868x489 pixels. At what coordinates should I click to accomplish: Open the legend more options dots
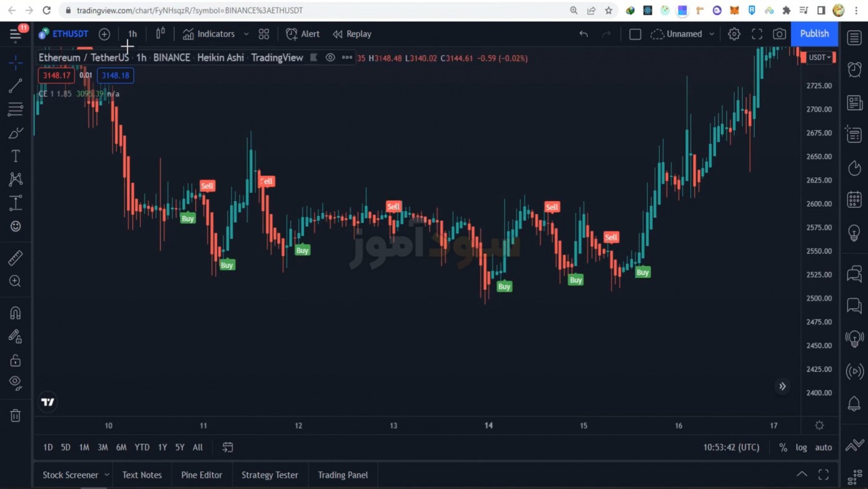point(347,58)
